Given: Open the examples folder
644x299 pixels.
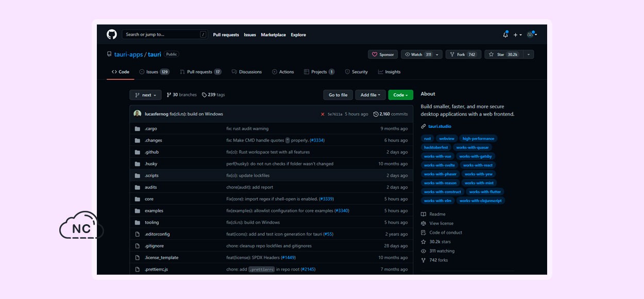Looking at the screenshot, I should (x=154, y=211).
